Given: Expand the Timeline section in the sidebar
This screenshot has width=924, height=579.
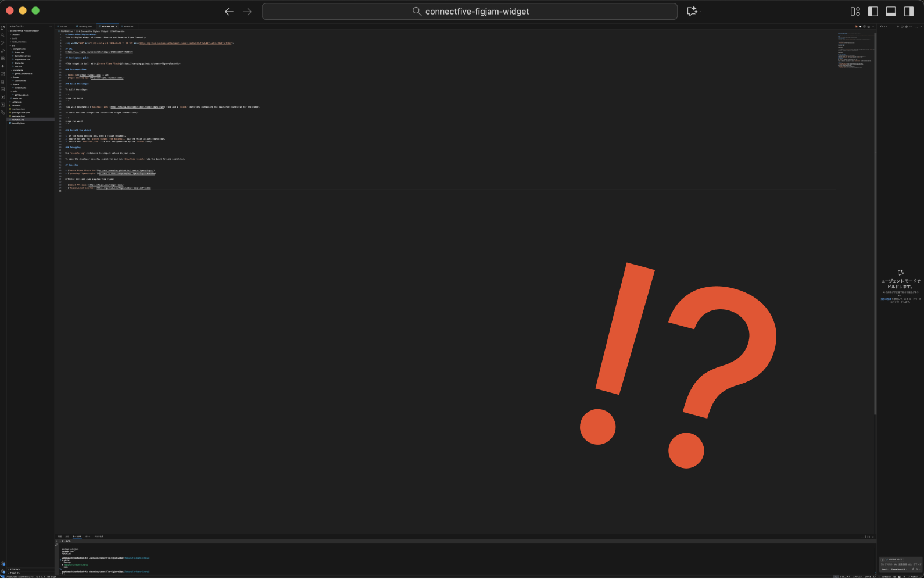Looking at the screenshot, I should click(x=15, y=573).
